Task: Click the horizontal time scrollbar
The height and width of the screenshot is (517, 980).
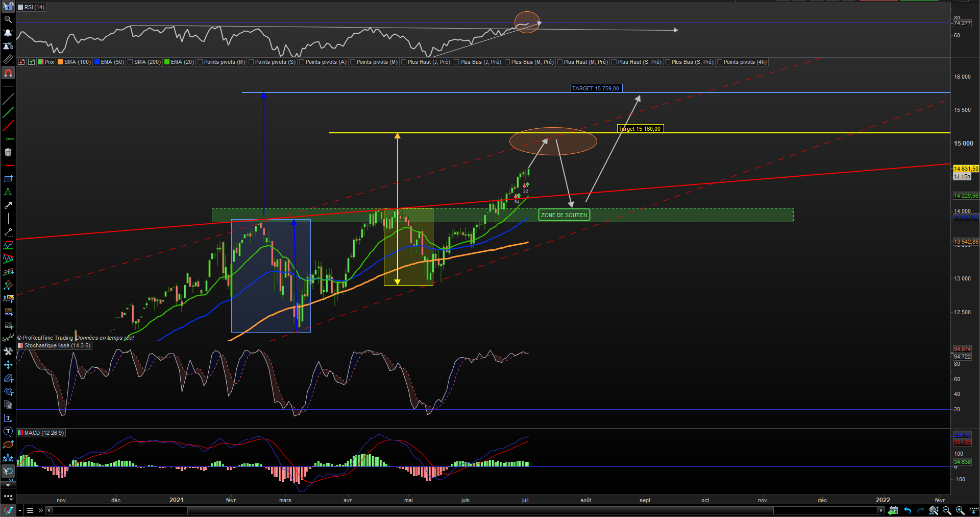Action: click(x=464, y=510)
